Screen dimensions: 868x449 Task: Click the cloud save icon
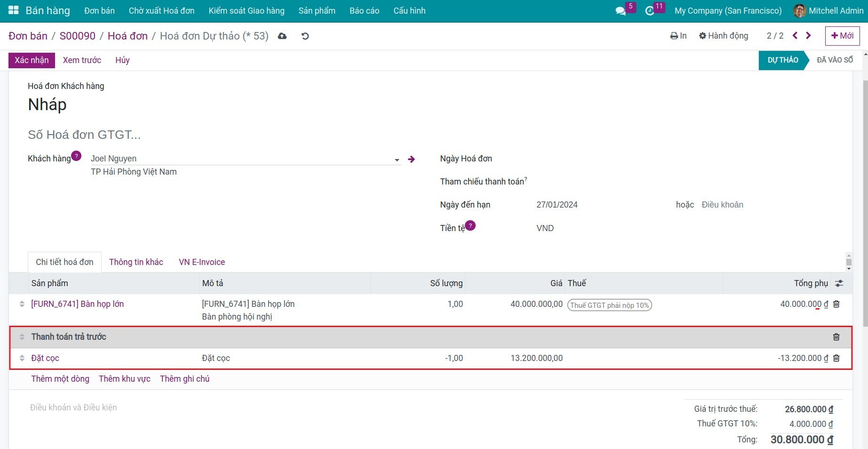[x=282, y=36]
